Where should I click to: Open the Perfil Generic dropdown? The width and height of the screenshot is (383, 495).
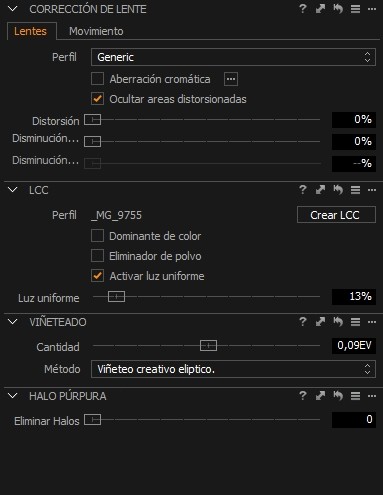pos(233,57)
